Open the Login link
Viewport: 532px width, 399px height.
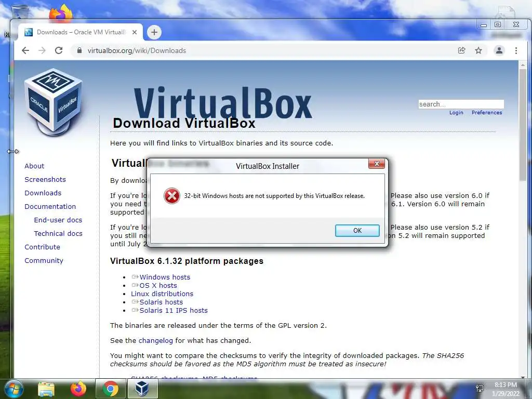click(x=456, y=113)
